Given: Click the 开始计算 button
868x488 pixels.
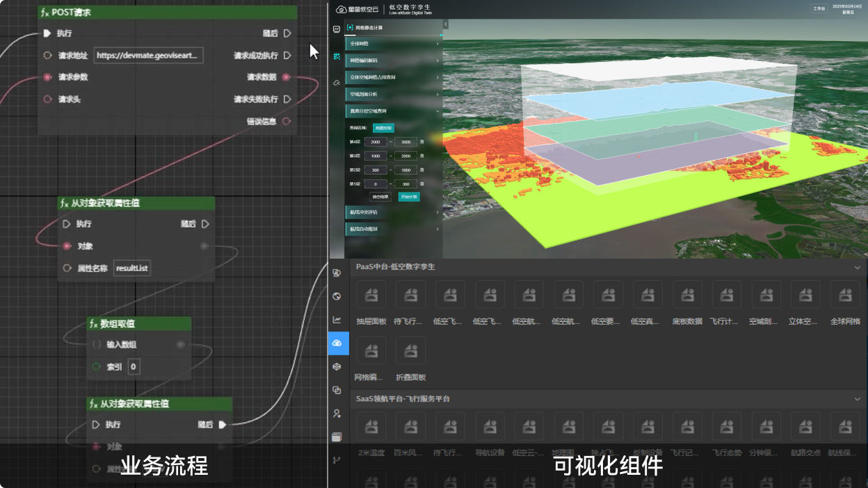Looking at the screenshot, I should (x=409, y=197).
